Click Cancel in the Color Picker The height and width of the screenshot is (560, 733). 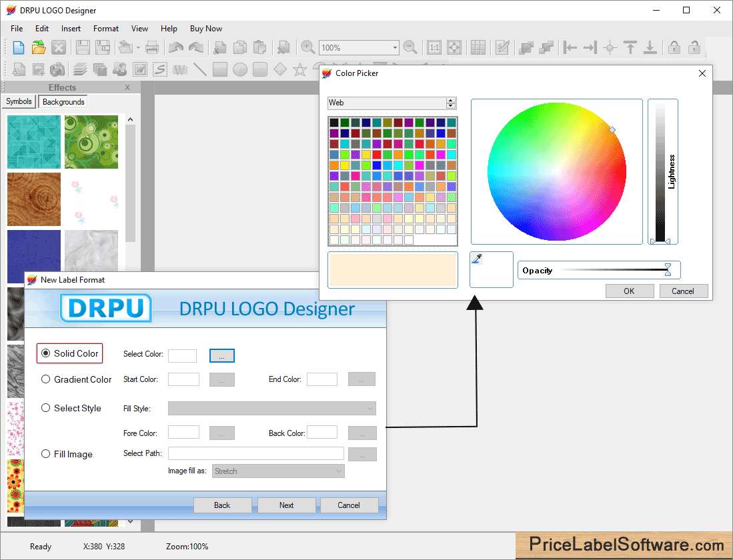pyautogui.click(x=683, y=291)
